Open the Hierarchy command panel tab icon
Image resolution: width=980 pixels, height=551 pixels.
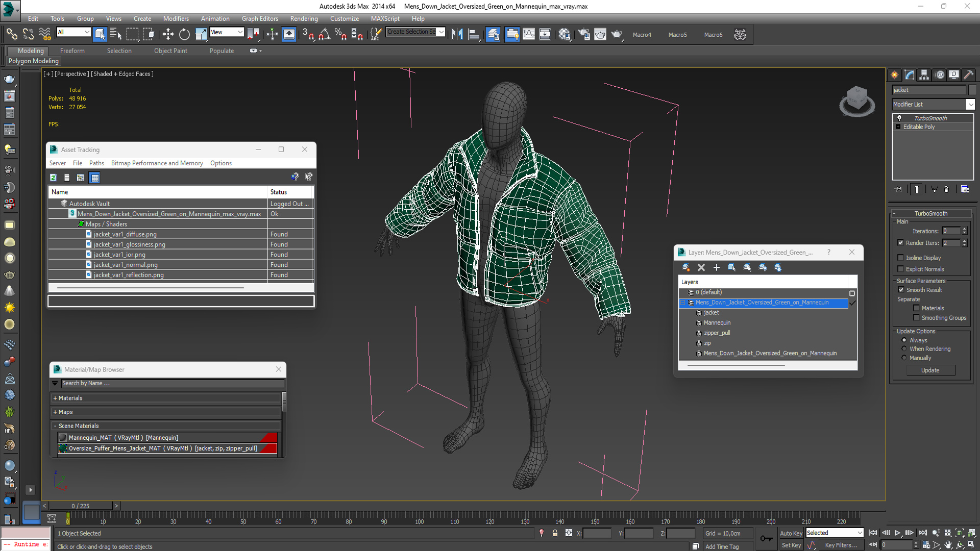(x=924, y=75)
